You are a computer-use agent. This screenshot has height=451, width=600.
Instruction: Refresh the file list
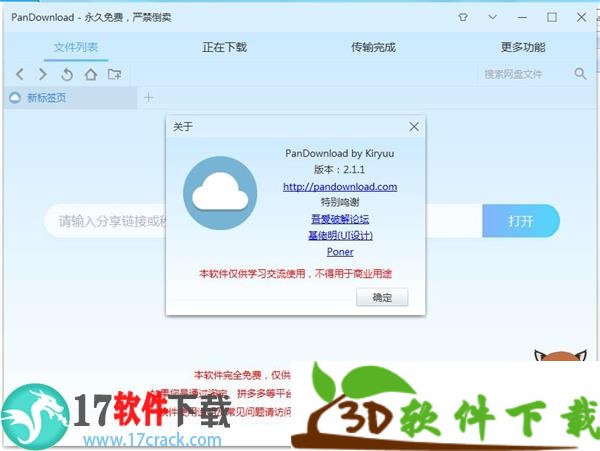point(67,74)
